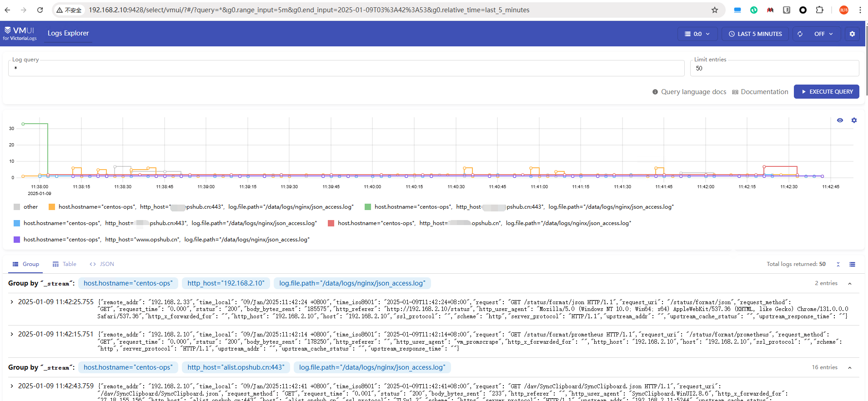
Task: Open the LAST 5 MINUTES time range selector
Action: 755,34
